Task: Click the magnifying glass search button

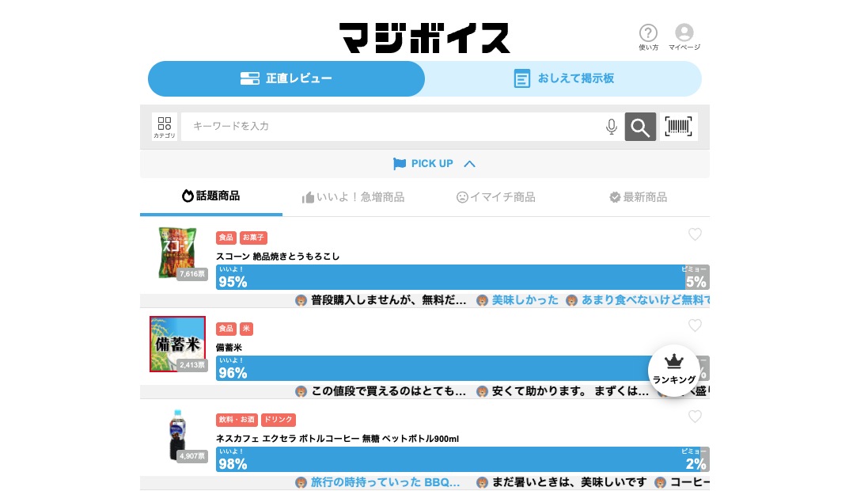Action: coord(640,127)
